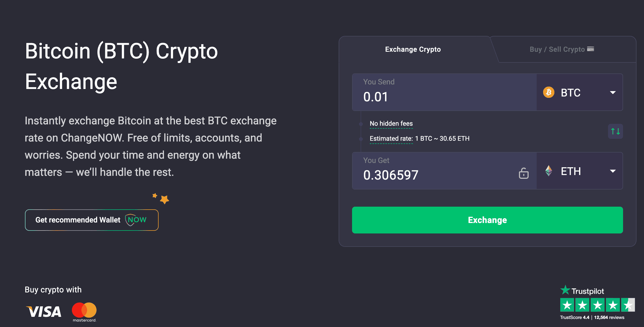Click the Get recommended Wallet button
The image size is (644, 327).
coord(92,220)
